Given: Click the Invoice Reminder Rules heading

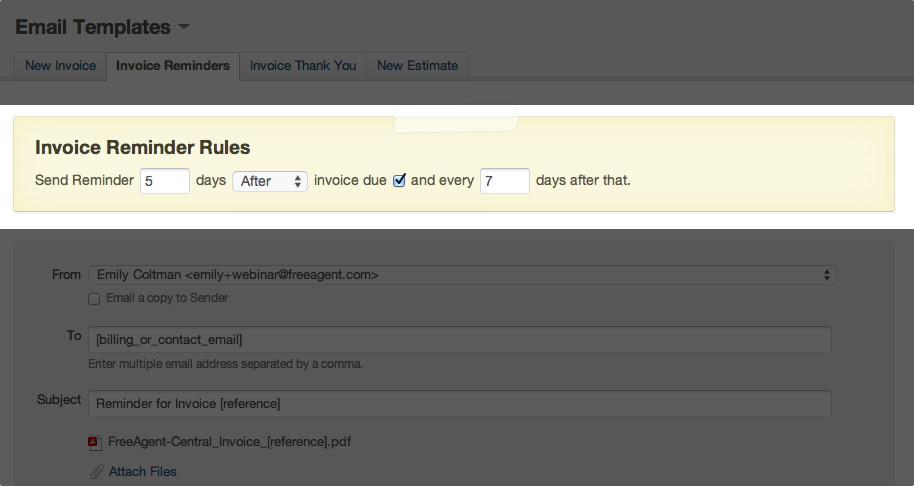Looking at the screenshot, I should (142, 147).
